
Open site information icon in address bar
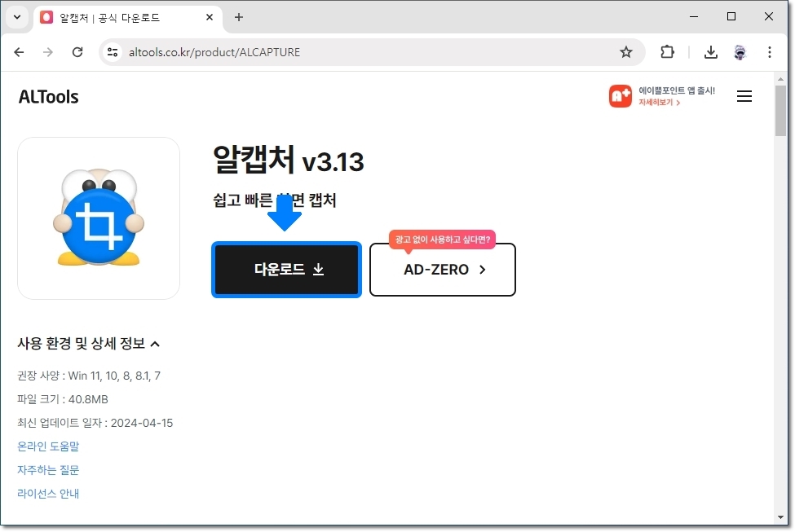point(113,52)
